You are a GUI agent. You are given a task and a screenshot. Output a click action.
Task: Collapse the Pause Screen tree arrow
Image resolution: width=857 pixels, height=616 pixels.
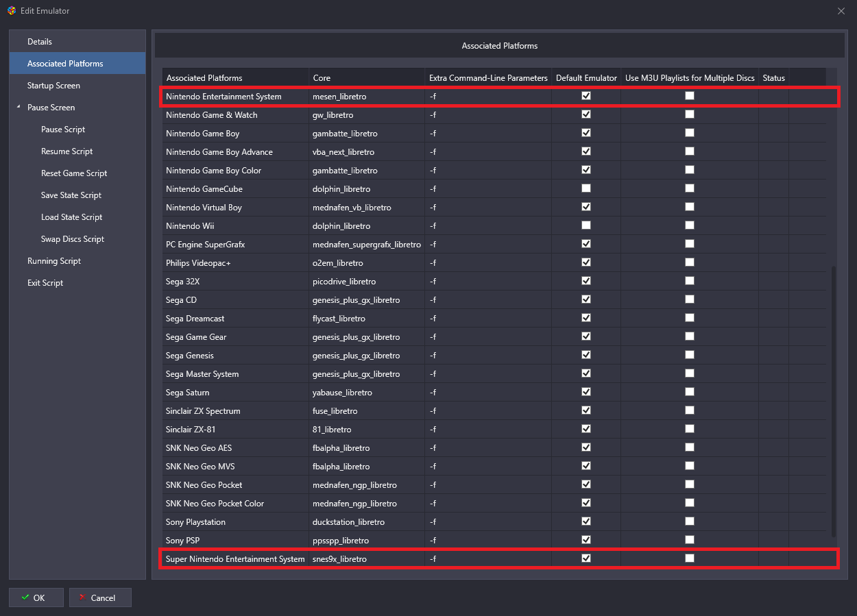pos(19,108)
